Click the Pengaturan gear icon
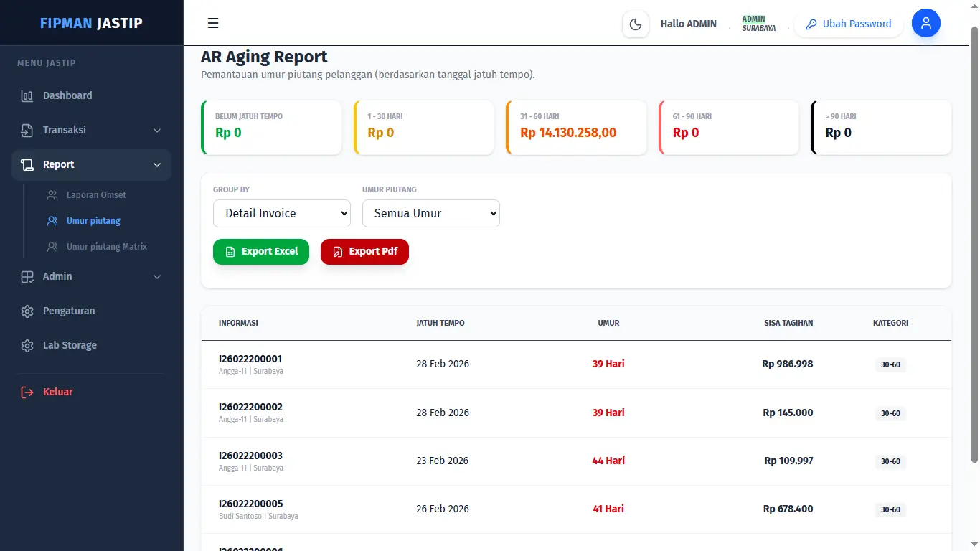 pyautogui.click(x=27, y=311)
